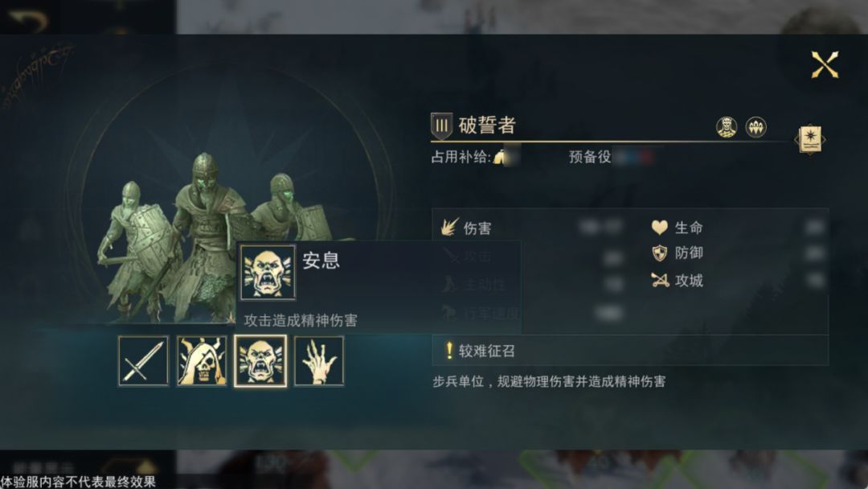Click the large 安息 skill portrait
This screenshot has width=868, height=489.
coord(268,273)
